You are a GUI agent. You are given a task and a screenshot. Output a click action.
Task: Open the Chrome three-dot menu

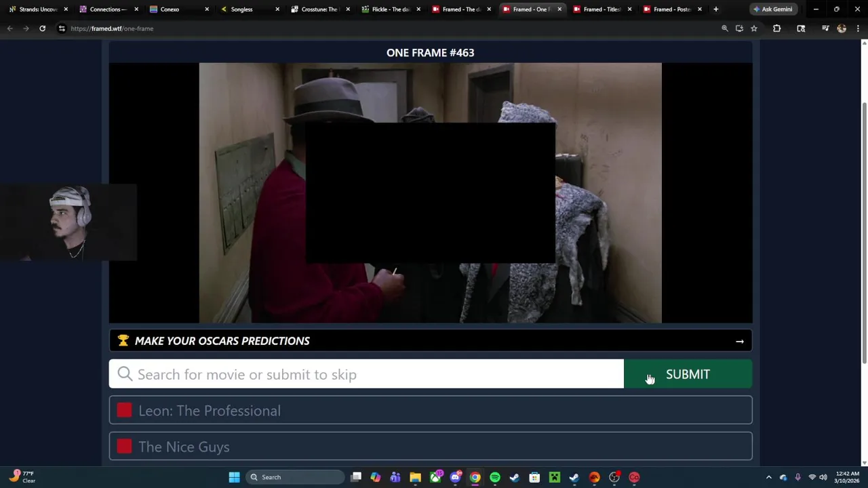858,28
